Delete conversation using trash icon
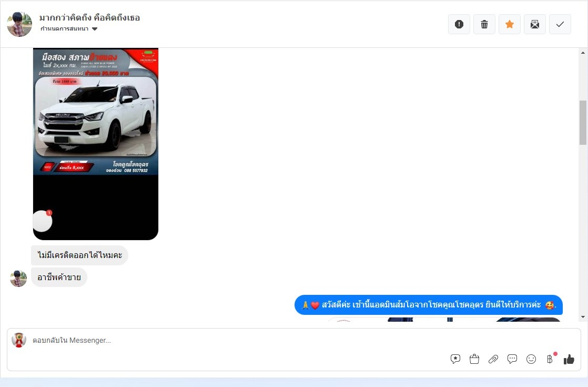Screen dimensions: 588x387 click(x=484, y=24)
